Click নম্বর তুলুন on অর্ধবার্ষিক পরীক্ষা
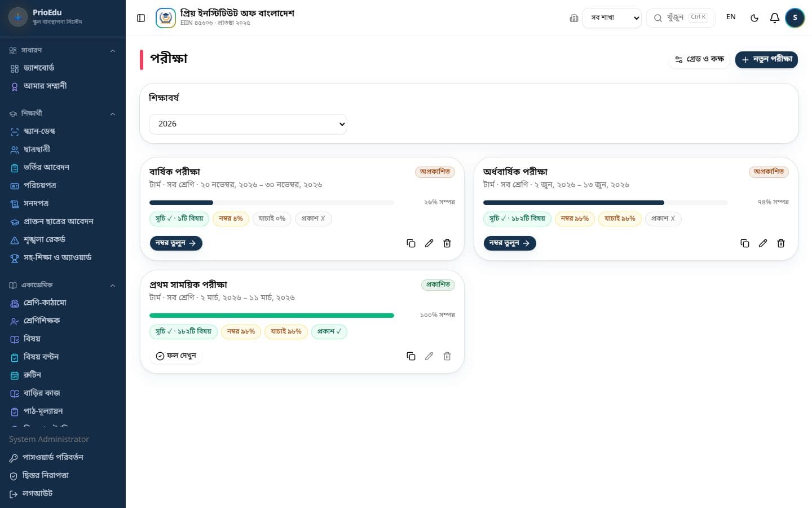812x508 pixels. (510, 243)
